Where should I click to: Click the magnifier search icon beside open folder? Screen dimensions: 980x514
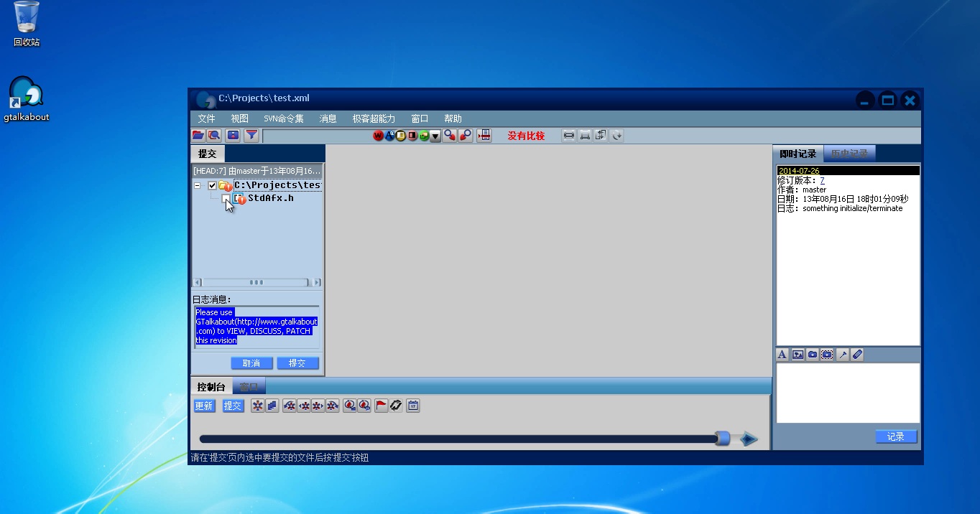pos(214,135)
